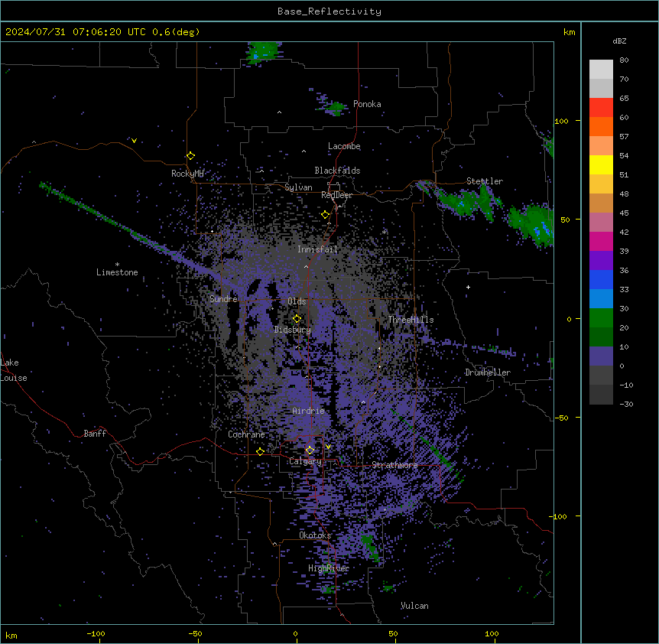Click the -100 x-axis tick label
This screenshot has height=644, width=659.
click(96, 633)
